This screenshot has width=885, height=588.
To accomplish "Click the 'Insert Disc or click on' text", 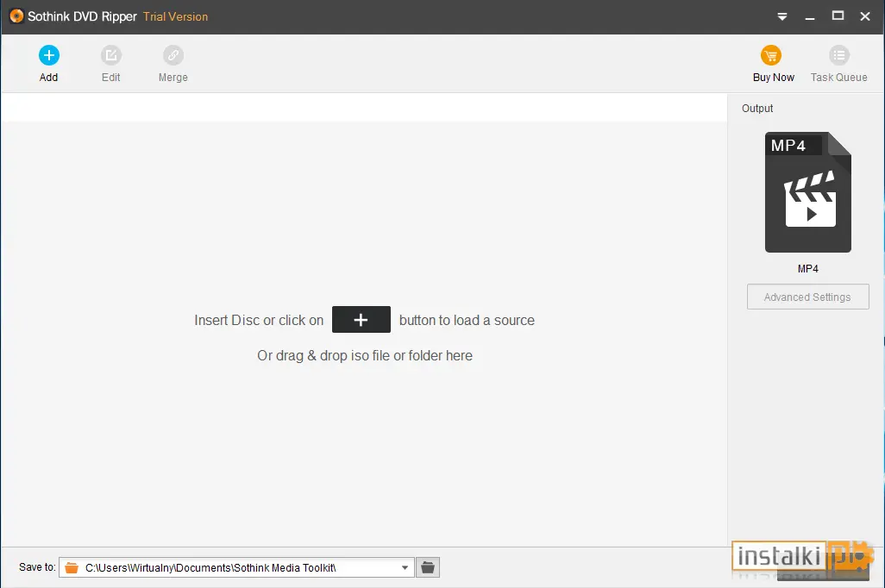I will coord(259,321).
